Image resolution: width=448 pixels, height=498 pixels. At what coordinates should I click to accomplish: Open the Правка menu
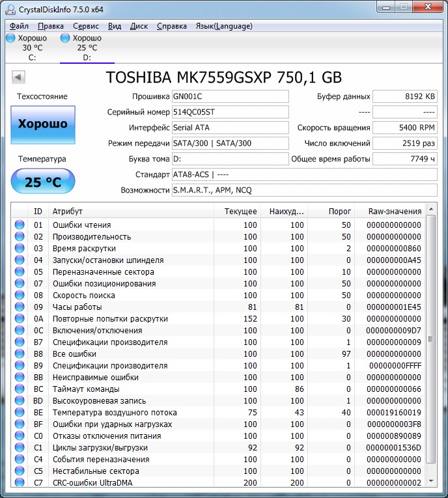click(51, 26)
